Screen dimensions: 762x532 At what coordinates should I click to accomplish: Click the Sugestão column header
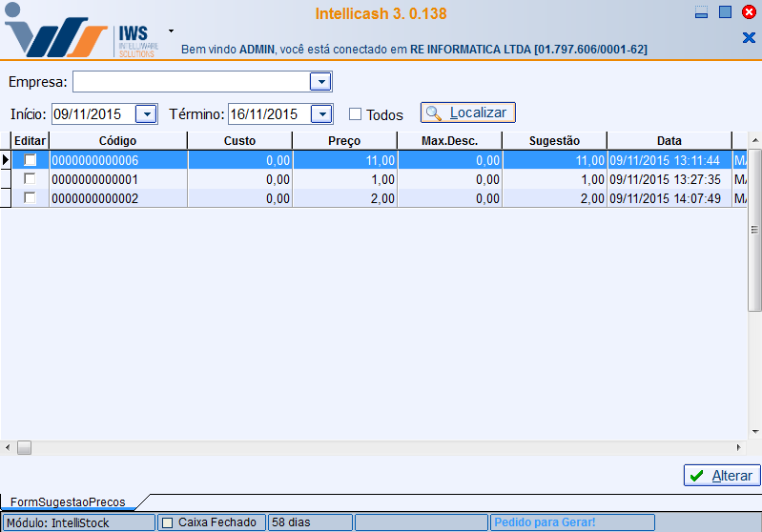(554, 141)
